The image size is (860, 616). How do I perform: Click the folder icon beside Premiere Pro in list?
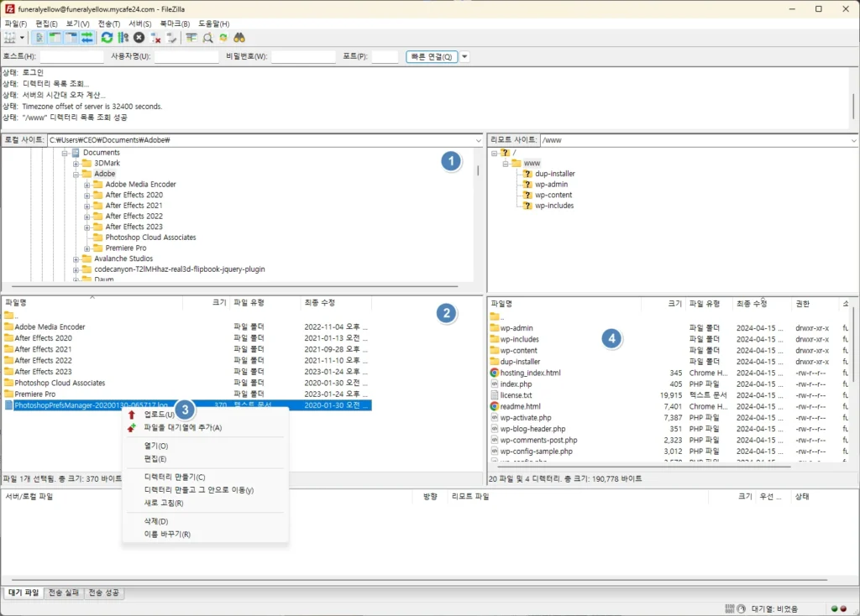[x=8, y=394]
